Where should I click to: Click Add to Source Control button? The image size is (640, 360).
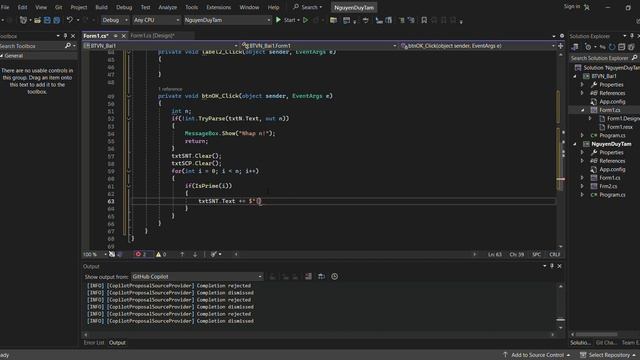pos(536,355)
